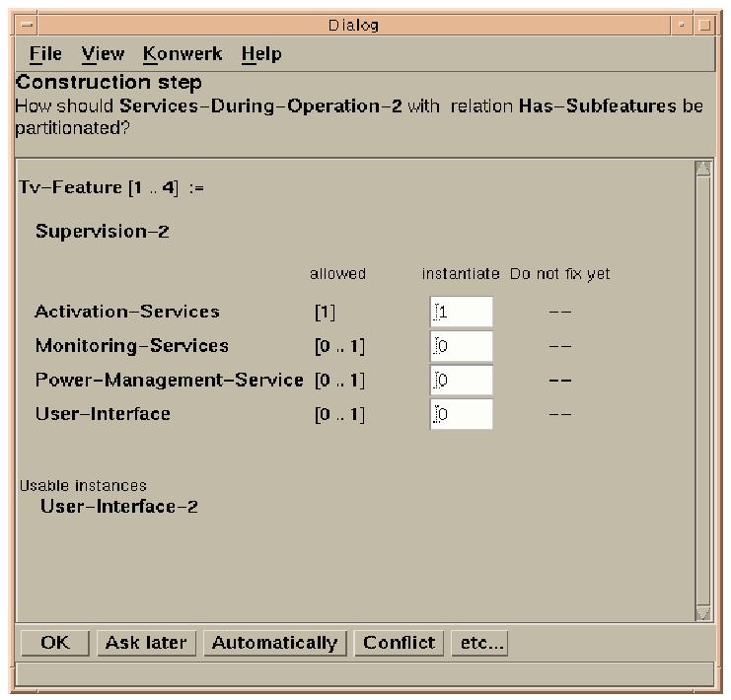Select the User-Interface-2 usable instance
This screenshot has height=700, width=731.
(119, 506)
